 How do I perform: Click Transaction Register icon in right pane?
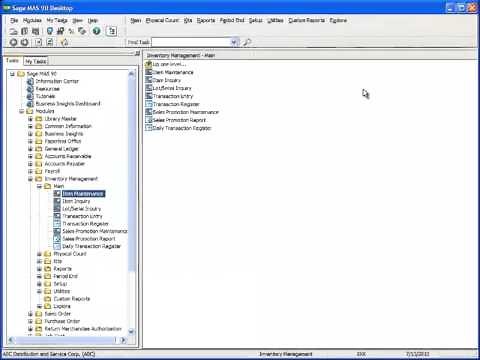pos(149,104)
